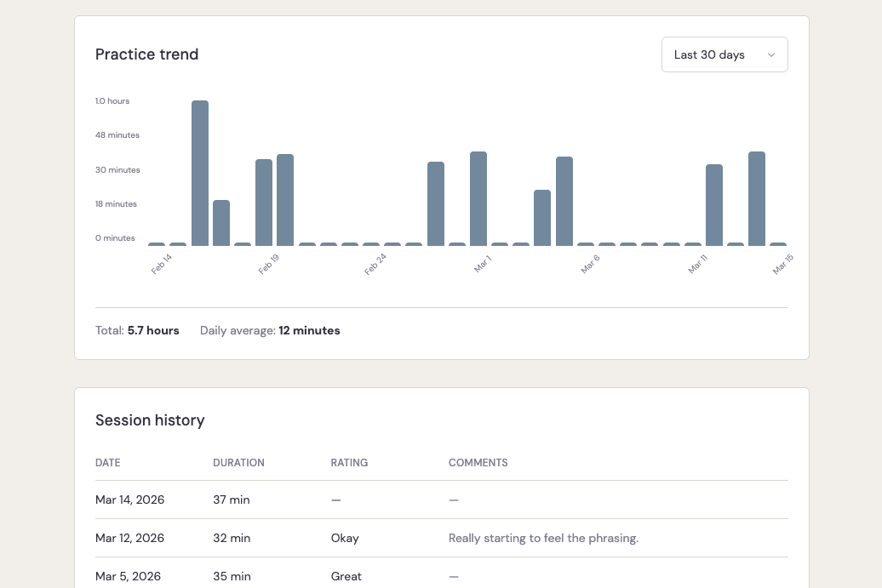882x588 pixels.
Task: Click the practice bar above Mar 1
Action: (477, 196)
